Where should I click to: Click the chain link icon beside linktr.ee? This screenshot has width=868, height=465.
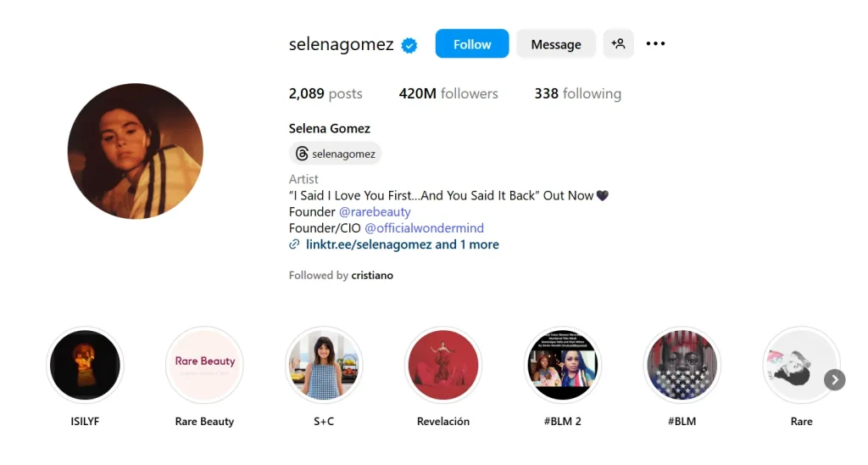(294, 244)
